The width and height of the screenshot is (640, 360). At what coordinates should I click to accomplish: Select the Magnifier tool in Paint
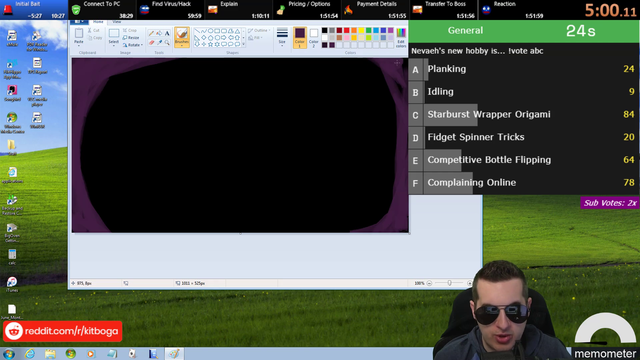coord(167,42)
